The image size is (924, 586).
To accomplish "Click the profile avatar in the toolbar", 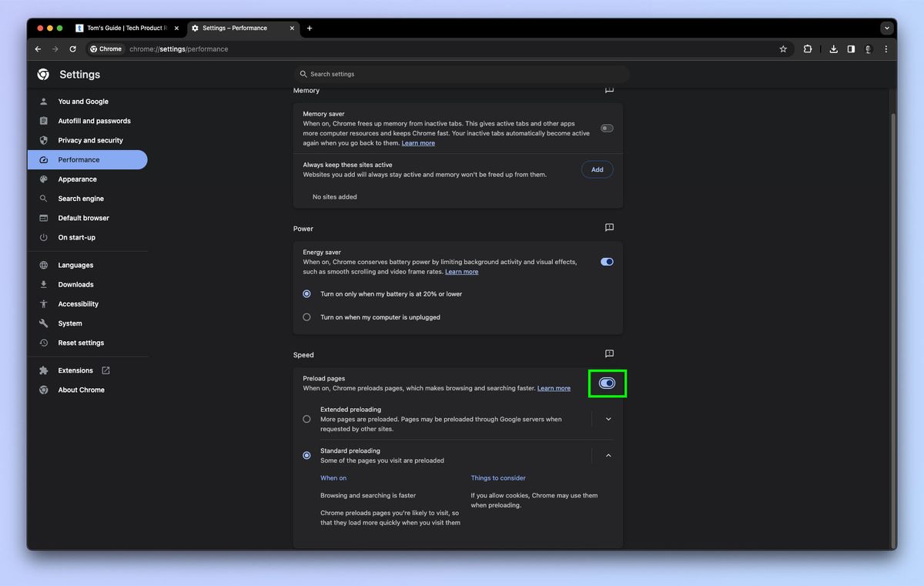I will (x=868, y=49).
